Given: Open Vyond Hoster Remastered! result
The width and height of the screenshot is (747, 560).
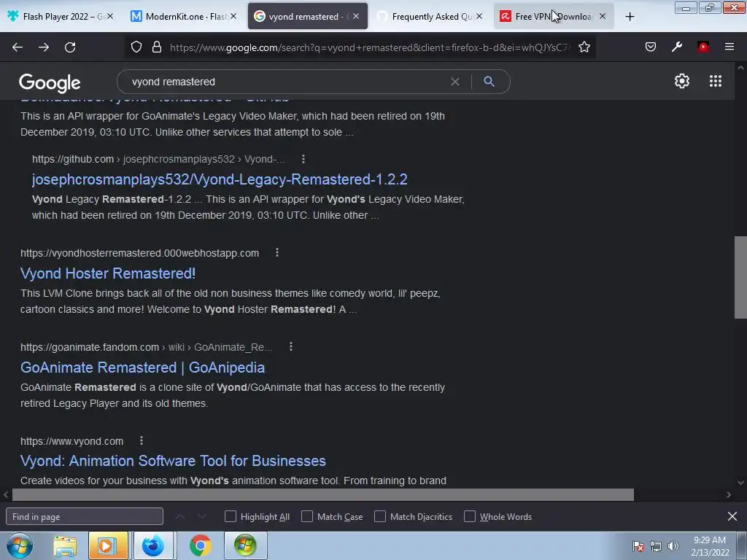Looking at the screenshot, I should click(x=108, y=273).
